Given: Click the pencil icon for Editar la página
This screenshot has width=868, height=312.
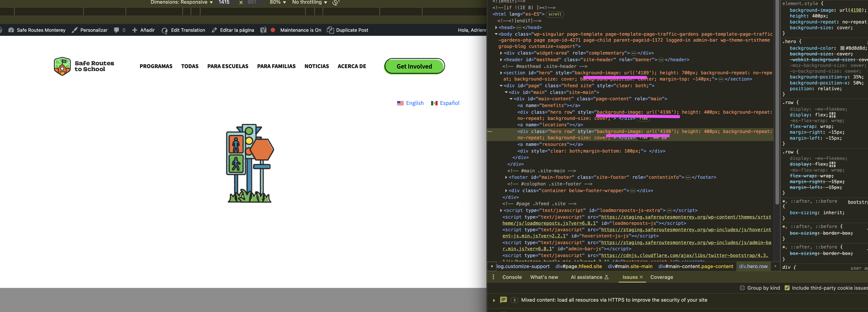Looking at the screenshot, I should tap(214, 30).
